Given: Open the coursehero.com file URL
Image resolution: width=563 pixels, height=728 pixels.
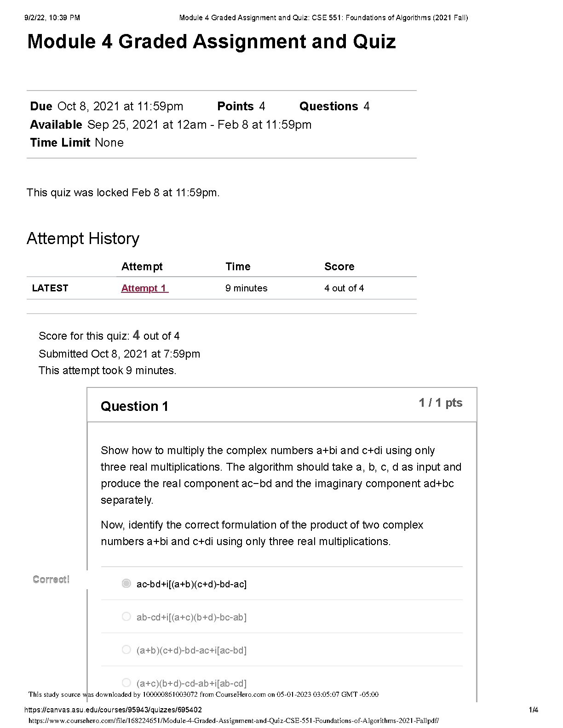Looking at the screenshot, I should (x=233, y=721).
